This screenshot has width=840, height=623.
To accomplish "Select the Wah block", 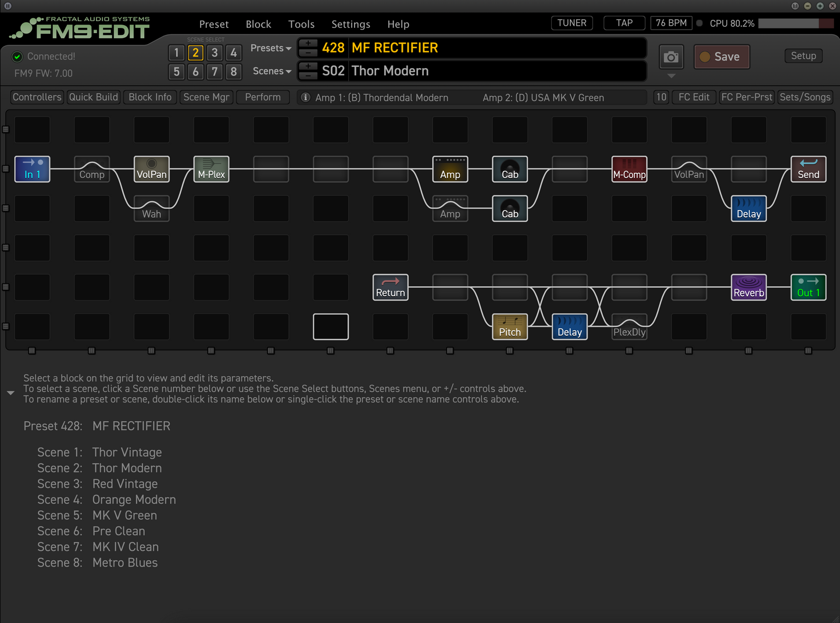I will (x=152, y=209).
